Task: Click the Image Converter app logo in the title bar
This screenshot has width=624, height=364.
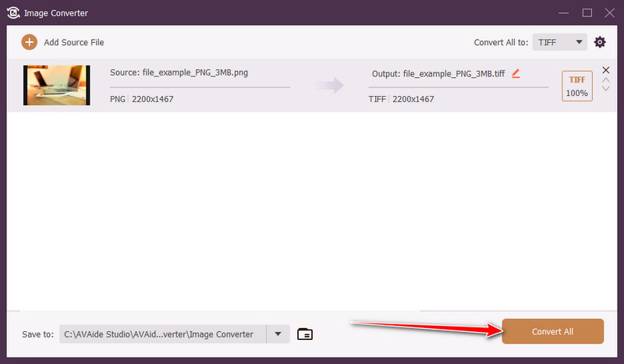Action: [13, 12]
